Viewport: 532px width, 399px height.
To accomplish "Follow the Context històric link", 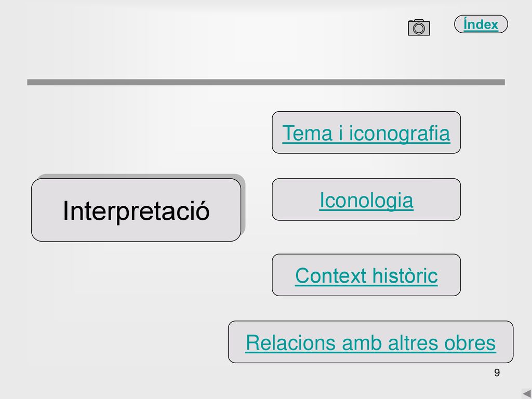I will click(x=366, y=275).
